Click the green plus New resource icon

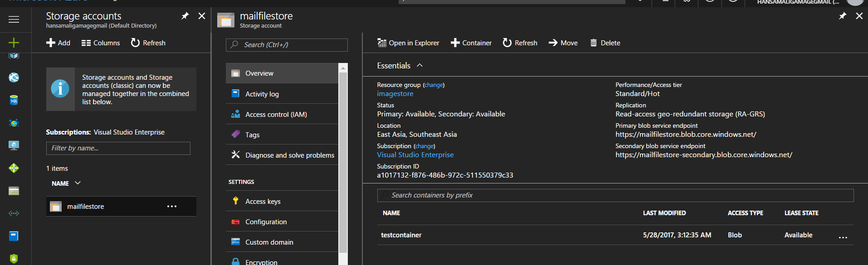[14, 43]
